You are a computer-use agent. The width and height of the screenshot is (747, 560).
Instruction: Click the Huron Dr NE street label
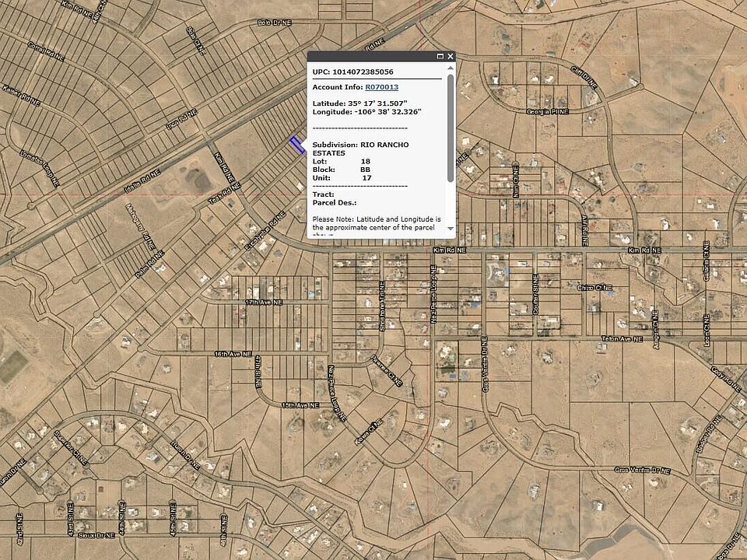point(185,456)
